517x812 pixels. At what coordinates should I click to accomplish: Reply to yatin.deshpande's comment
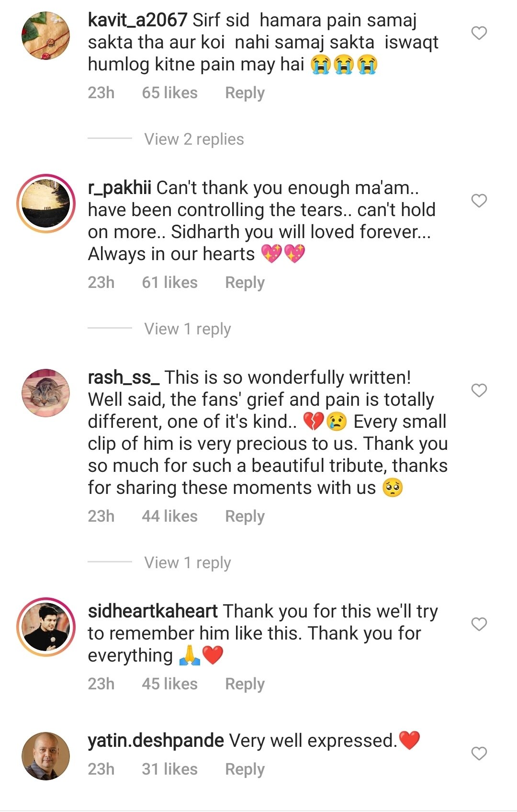point(245,769)
